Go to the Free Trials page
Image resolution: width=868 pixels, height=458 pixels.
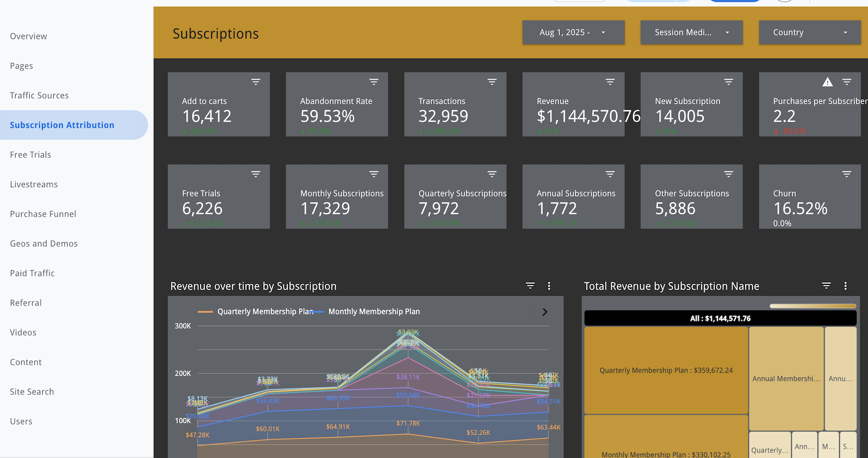coord(30,155)
